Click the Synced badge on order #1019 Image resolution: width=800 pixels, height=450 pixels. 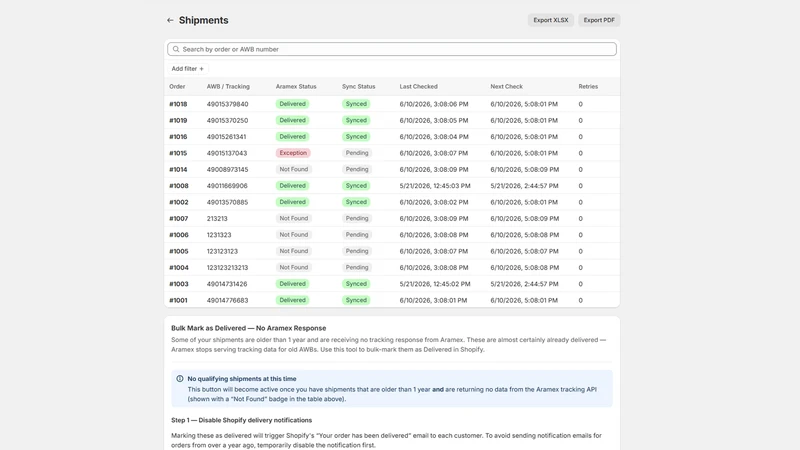356,120
